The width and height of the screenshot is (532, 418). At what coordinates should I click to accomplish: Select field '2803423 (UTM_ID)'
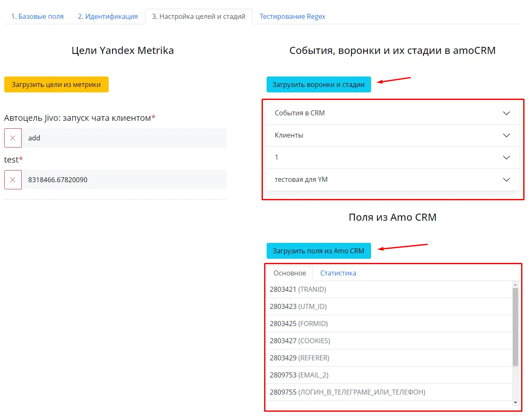(389, 306)
